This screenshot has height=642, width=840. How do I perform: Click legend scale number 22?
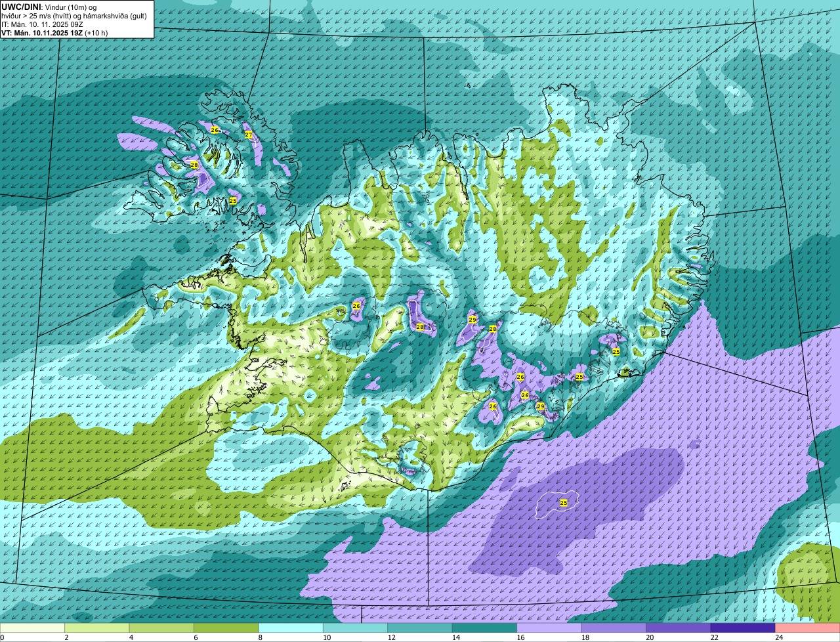point(714,637)
